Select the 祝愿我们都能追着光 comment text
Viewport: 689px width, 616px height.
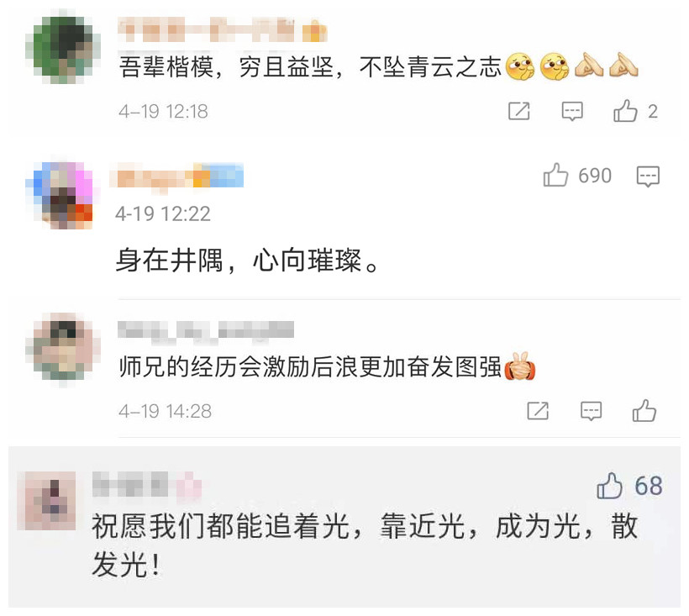pyautogui.click(x=365, y=545)
